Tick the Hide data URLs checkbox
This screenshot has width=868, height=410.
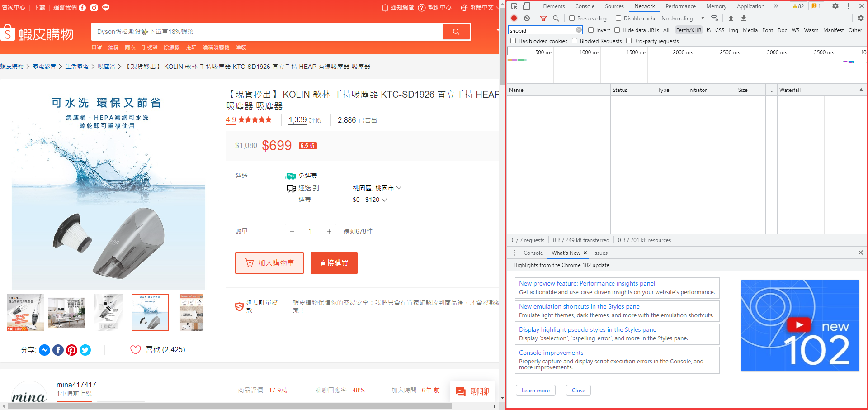pos(617,30)
